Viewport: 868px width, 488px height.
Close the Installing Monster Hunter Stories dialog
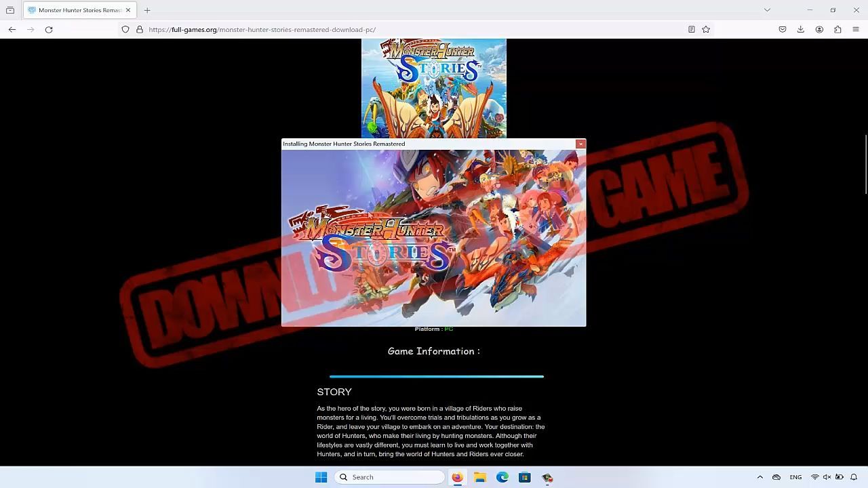point(580,144)
